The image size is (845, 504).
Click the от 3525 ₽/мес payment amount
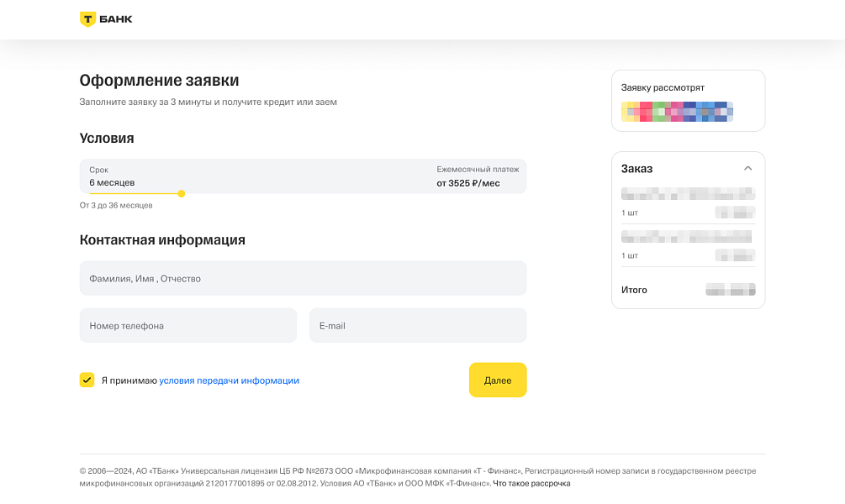pyautogui.click(x=467, y=182)
